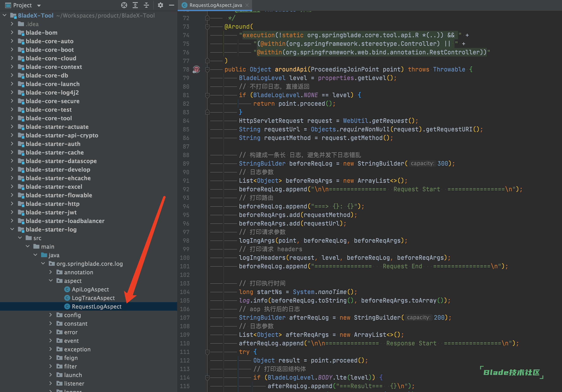Select the blade-starter-excel module

[54, 187]
